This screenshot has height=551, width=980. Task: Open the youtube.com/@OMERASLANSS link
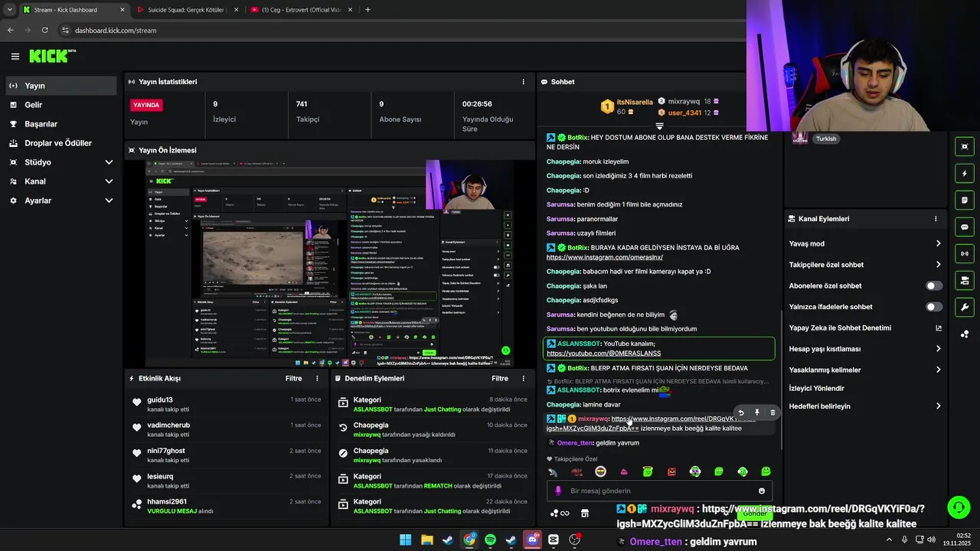[603, 354]
